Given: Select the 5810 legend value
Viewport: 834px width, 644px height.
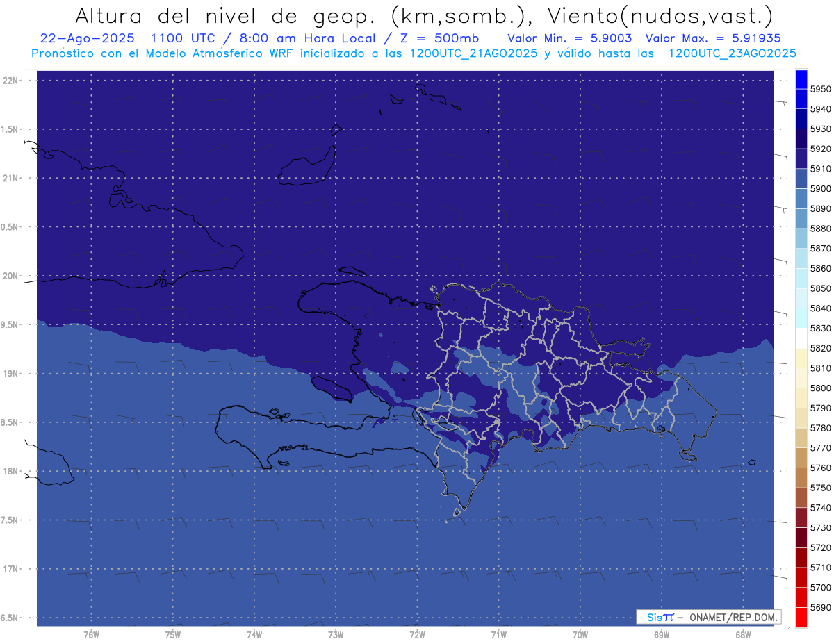Looking at the screenshot, I should (x=820, y=368).
